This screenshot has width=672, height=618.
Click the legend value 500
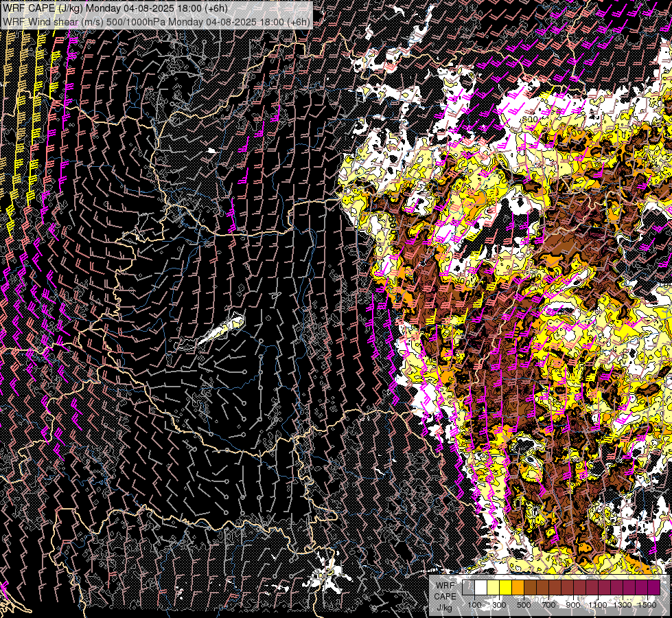(x=524, y=605)
